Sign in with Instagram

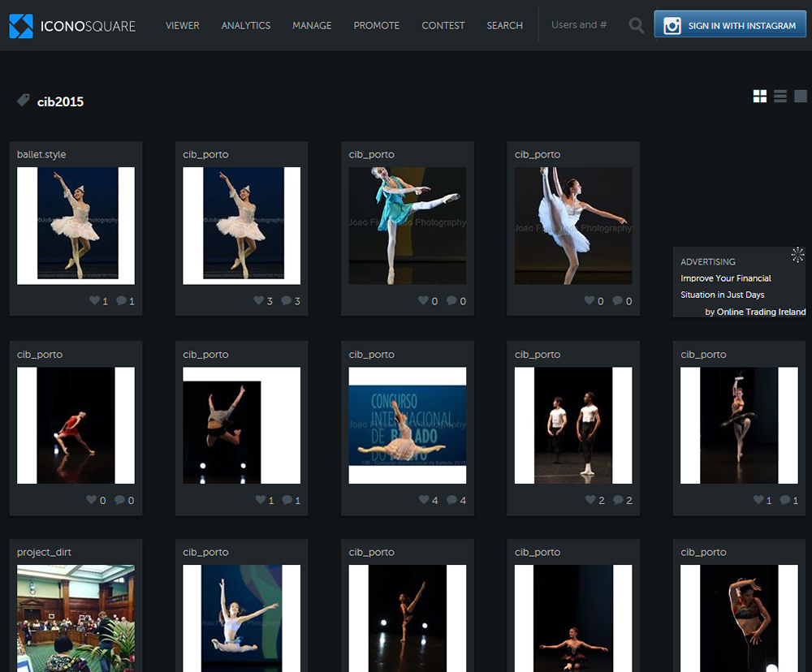730,24
